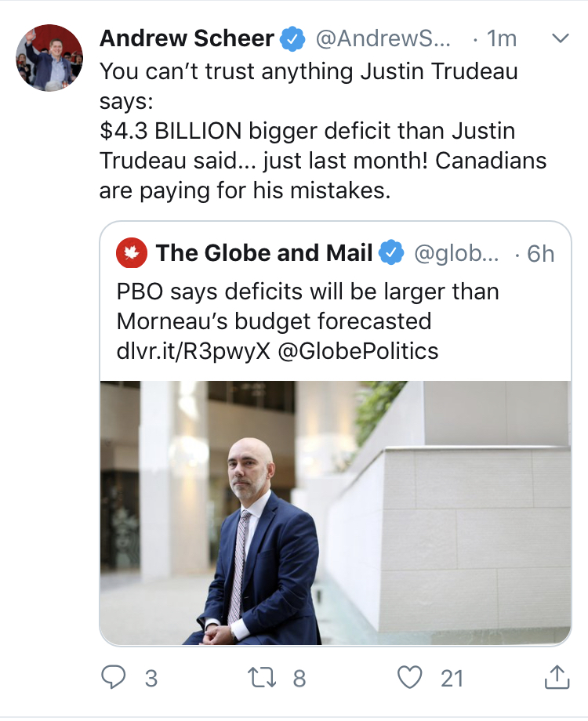Tap the 1m timestamp of the tweet

click(501, 38)
